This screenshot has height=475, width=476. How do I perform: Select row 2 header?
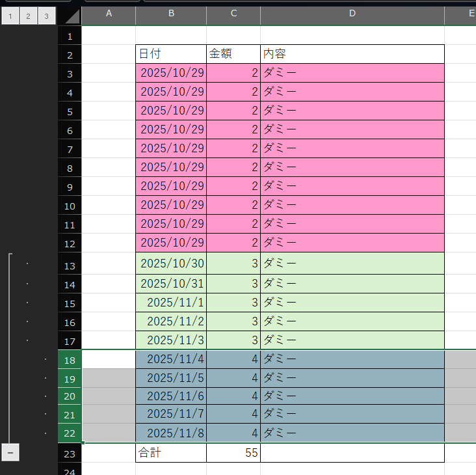70,55
